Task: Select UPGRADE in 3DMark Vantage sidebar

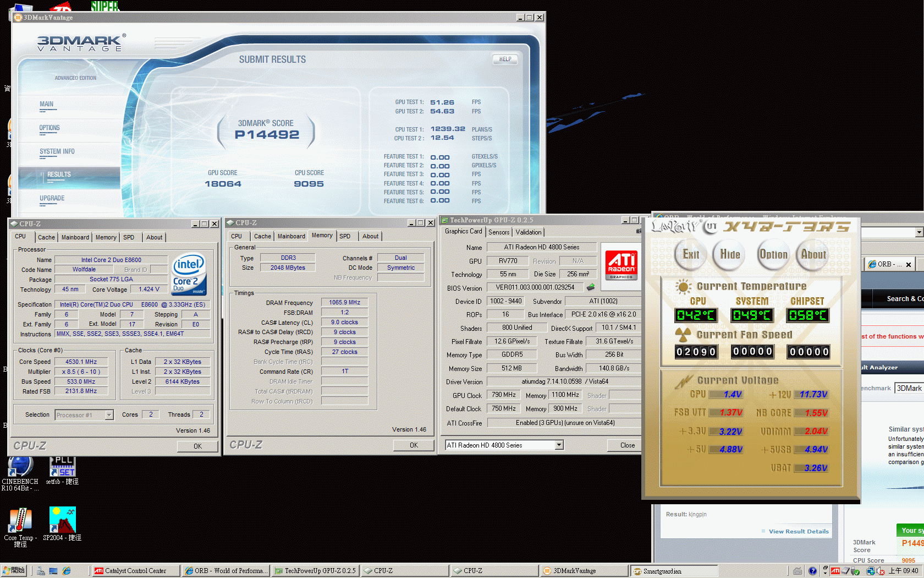Action: (52, 198)
